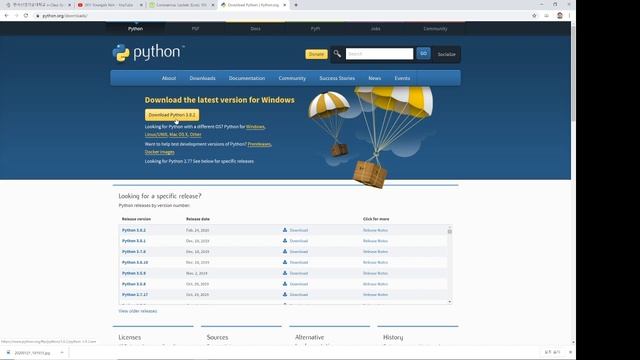Close the Download Python tab
The width and height of the screenshot is (640, 360).
pyautogui.click(x=284, y=5)
